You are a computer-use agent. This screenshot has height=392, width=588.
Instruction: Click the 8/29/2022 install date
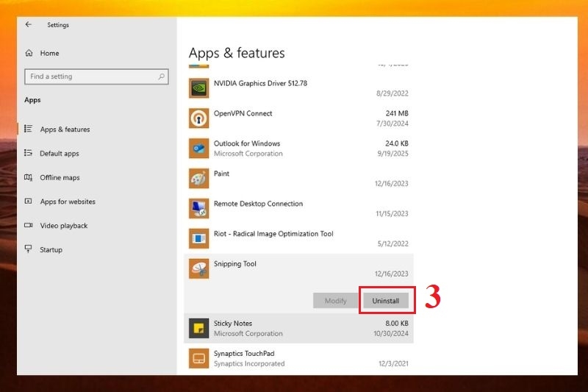tap(392, 93)
